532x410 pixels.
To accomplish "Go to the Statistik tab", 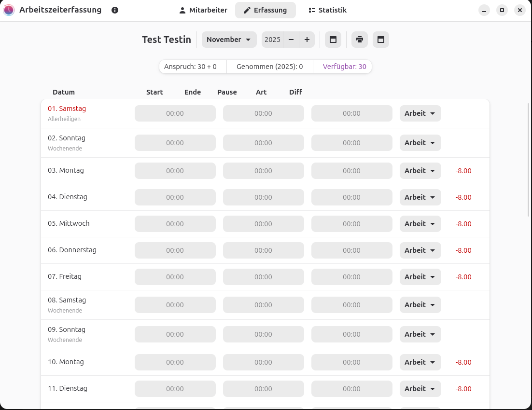I will coord(327,10).
